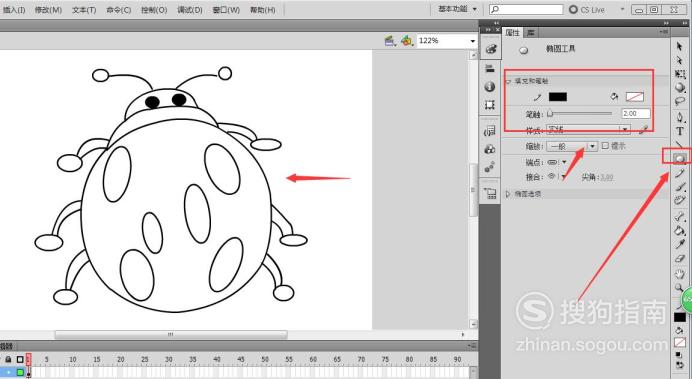Select the Zoom magnifier tool
692x379 pixels.
[x=679, y=288]
